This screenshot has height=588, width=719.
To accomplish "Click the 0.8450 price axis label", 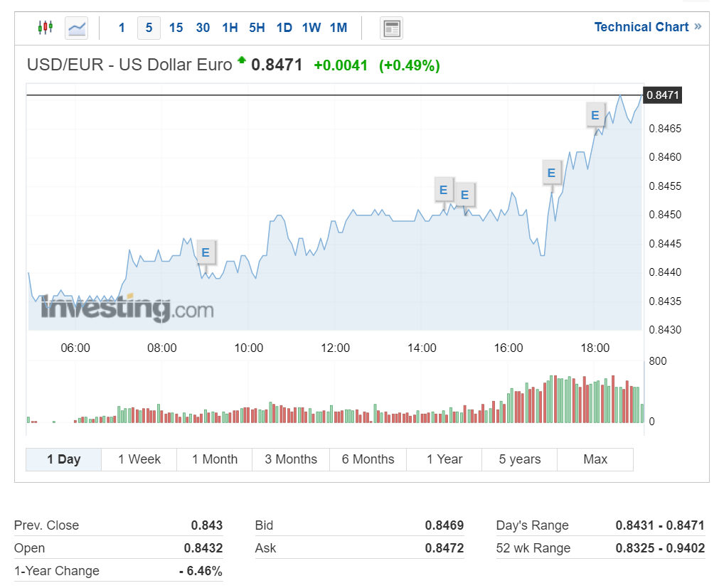I will [x=665, y=215].
